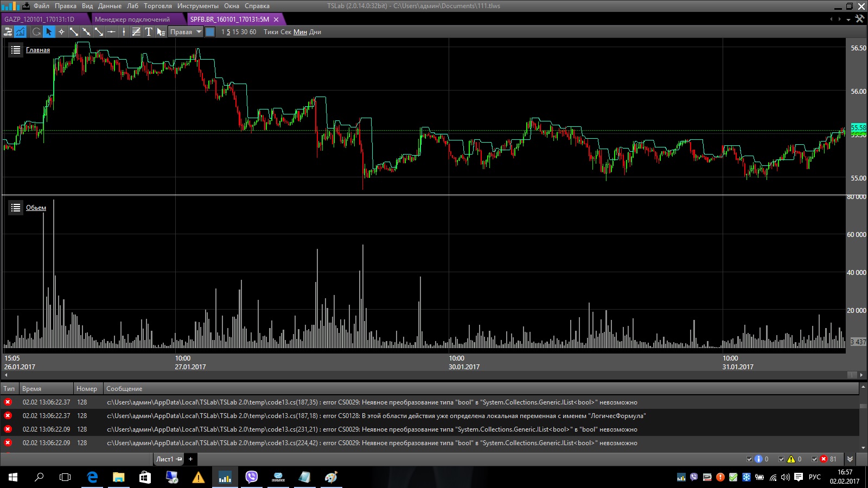The width and height of the screenshot is (868, 488).
Task: Switch to the Менеджер подключений tab
Action: (x=132, y=20)
